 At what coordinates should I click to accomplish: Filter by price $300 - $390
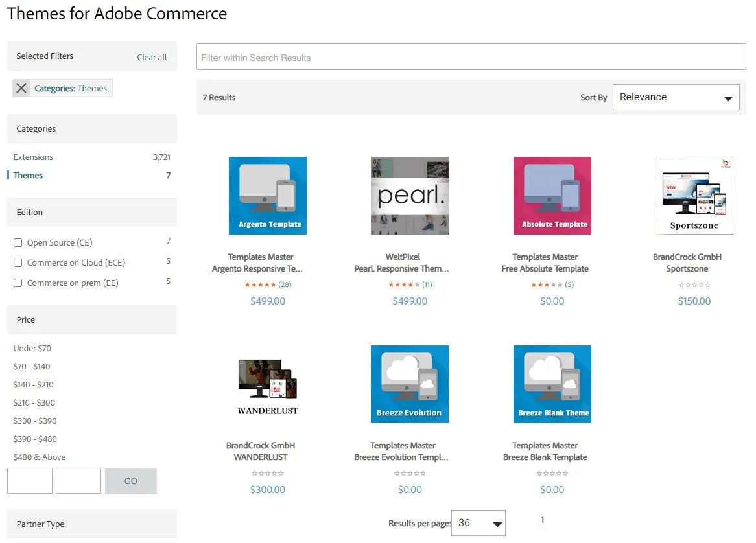tap(35, 421)
